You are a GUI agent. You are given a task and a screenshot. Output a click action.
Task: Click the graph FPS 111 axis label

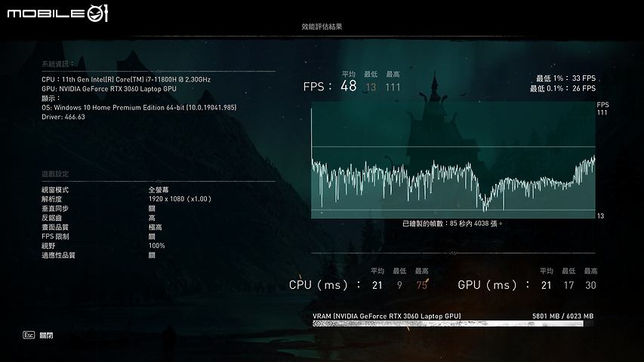click(x=602, y=109)
